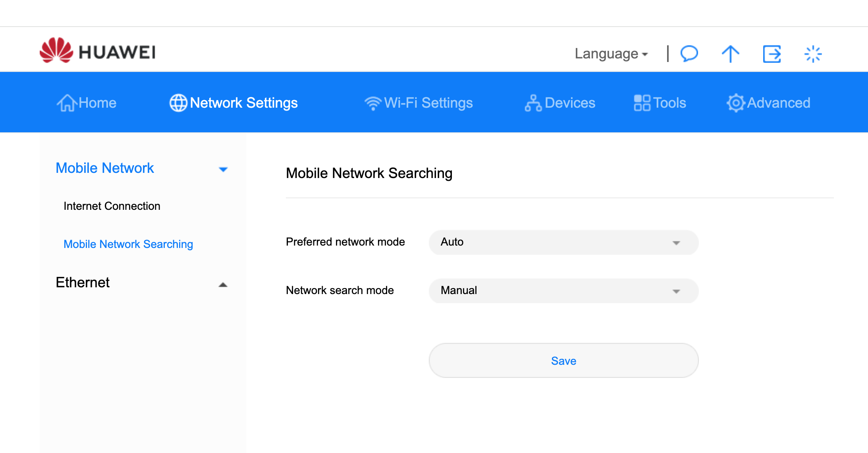Collapse the Mobile Network section arrow

point(223,169)
